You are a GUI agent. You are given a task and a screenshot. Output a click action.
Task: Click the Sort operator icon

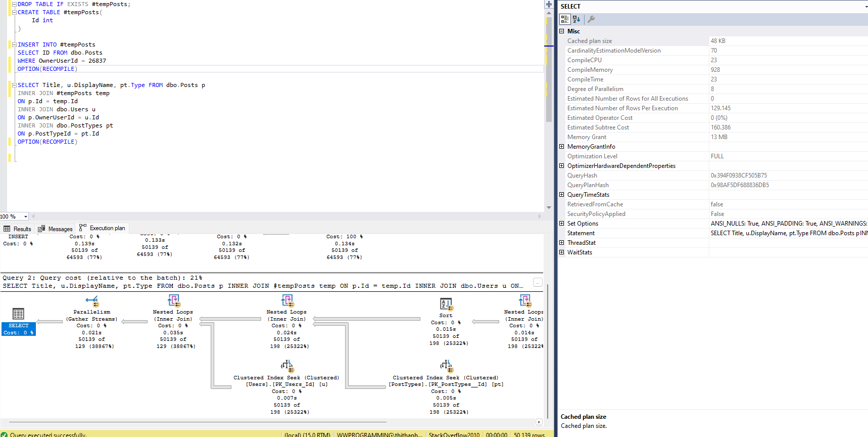[x=446, y=304]
